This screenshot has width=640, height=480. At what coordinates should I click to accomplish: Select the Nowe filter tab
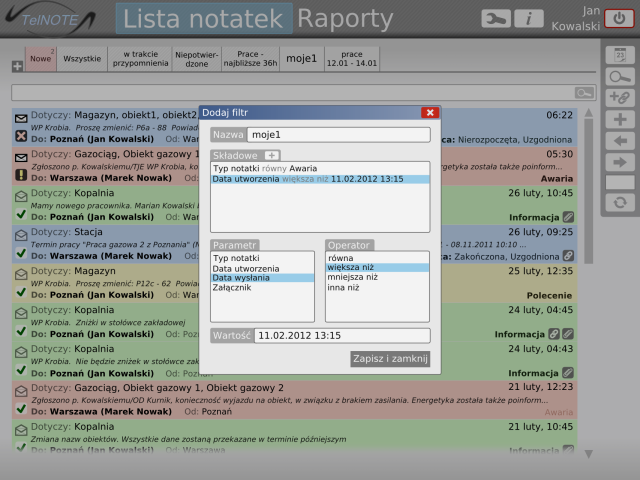(41, 59)
